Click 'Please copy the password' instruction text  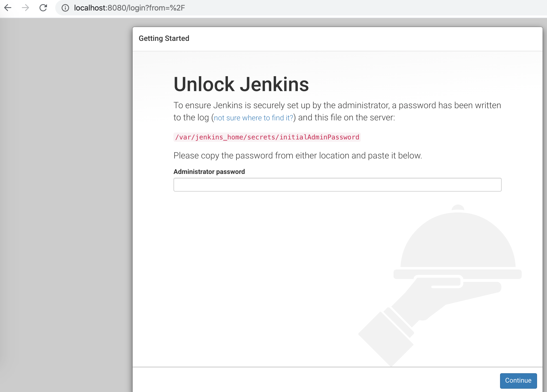(298, 156)
